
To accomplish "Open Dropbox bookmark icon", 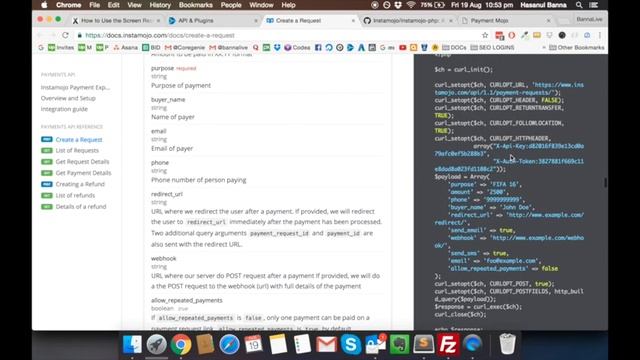I will point(277,47).
